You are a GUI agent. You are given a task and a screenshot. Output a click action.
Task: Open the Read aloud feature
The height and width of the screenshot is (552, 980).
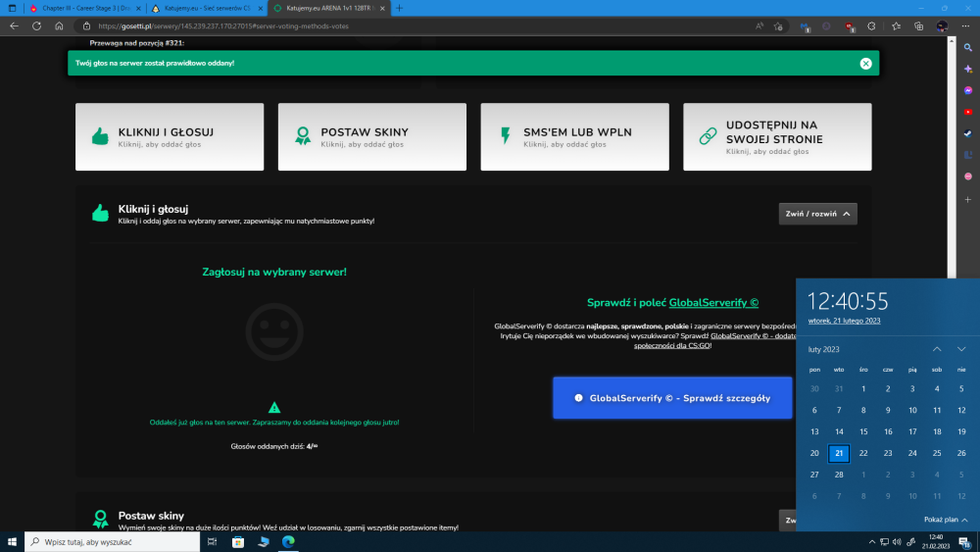coord(759,26)
